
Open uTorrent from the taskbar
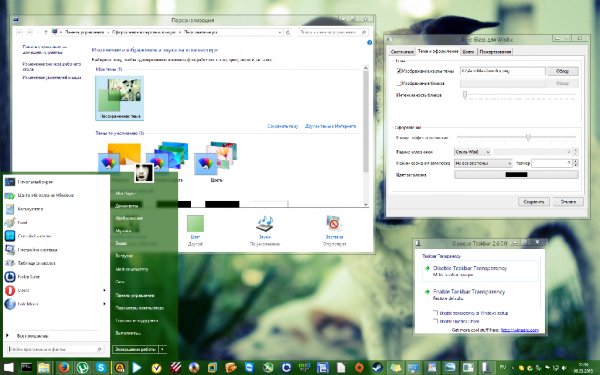(x=82, y=368)
